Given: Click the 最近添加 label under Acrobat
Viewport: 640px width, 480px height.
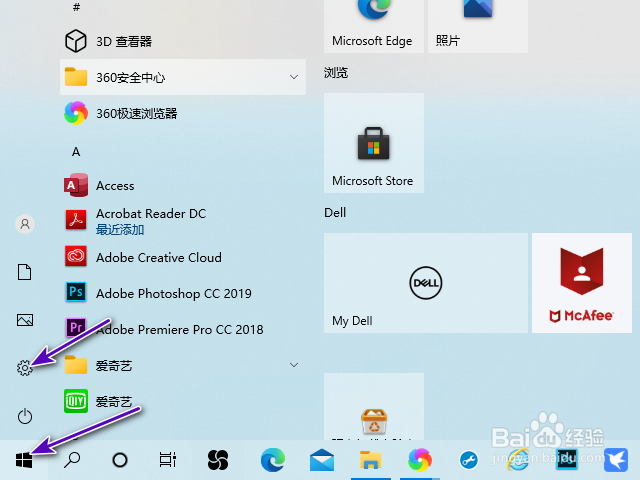Looking at the screenshot, I should point(120,230).
